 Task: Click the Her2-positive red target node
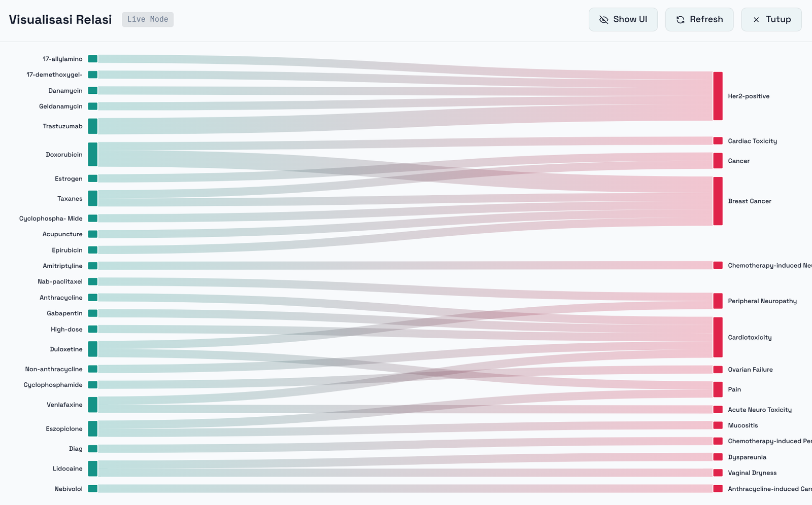coord(718,96)
